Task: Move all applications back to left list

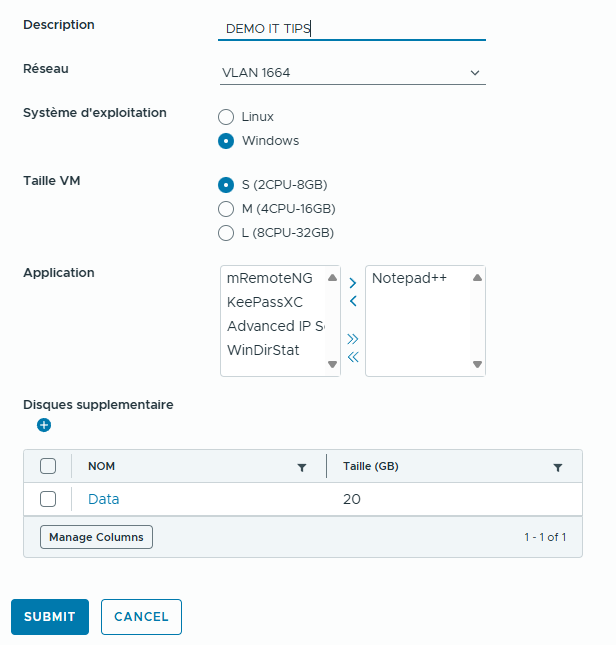Action: coord(353,357)
